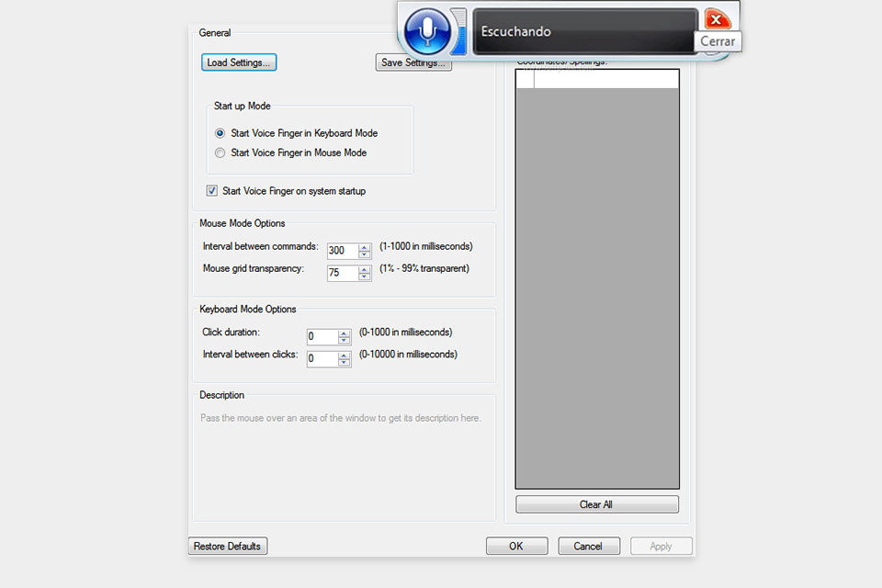Image resolution: width=882 pixels, height=588 pixels.
Task: Click the red Cerrar close icon
Action: [x=717, y=18]
